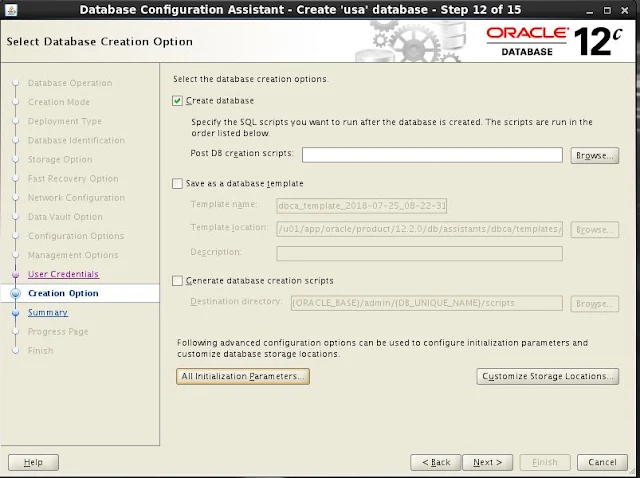
Task: Click the Help button
Action: pyautogui.click(x=33, y=462)
